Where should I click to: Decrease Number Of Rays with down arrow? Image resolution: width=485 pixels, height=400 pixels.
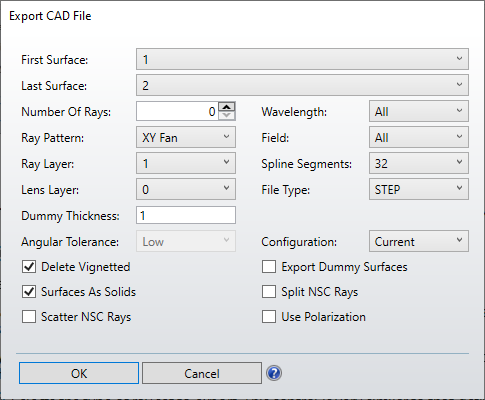(227, 115)
